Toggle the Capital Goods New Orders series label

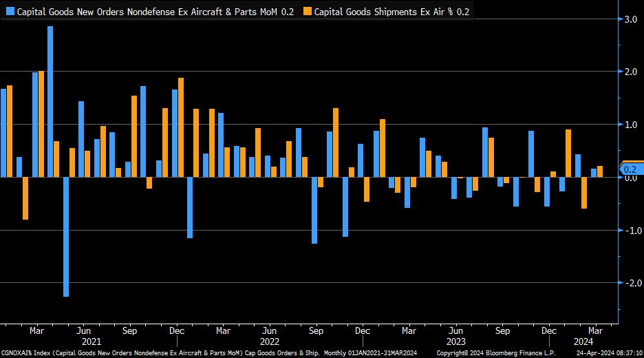154,11
